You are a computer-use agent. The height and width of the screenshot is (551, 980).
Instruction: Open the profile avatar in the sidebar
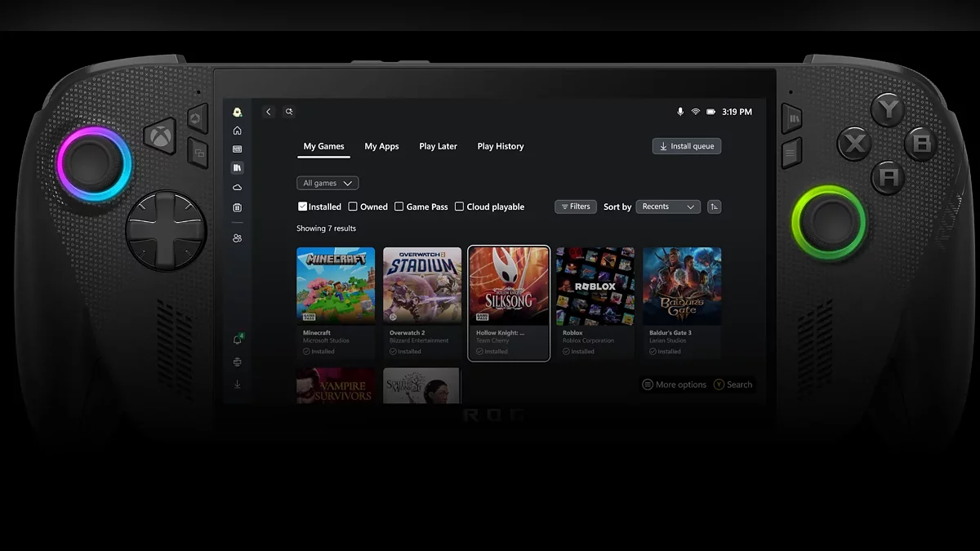(x=237, y=113)
